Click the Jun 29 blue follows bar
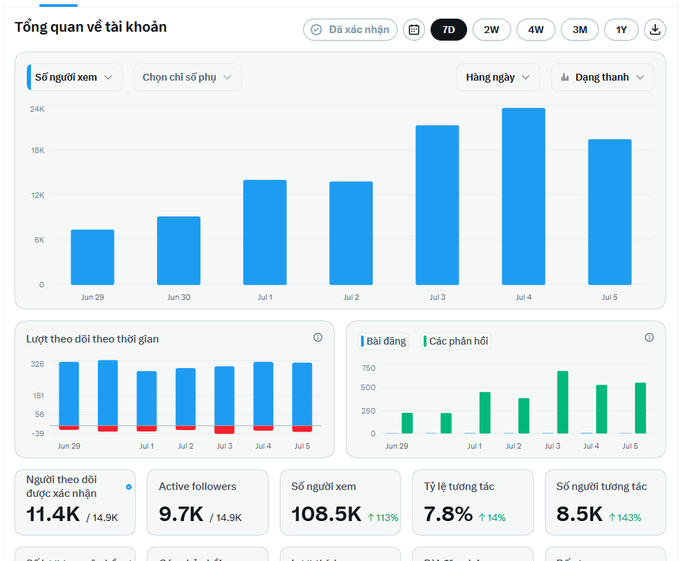 click(x=69, y=394)
